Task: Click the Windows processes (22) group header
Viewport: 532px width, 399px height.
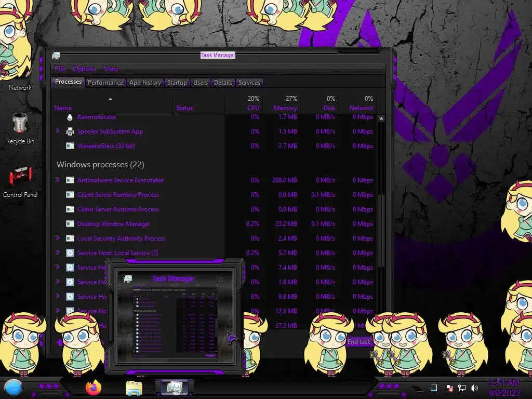Action: pyautogui.click(x=100, y=165)
